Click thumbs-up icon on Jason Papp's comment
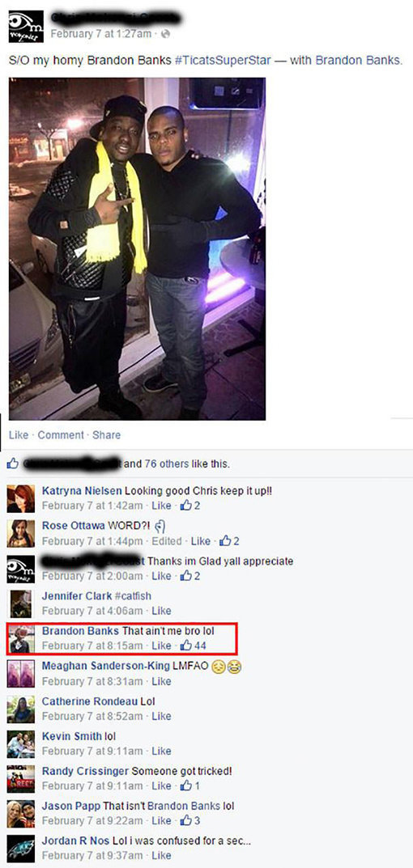The width and height of the screenshot is (413, 868). click(185, 820)
